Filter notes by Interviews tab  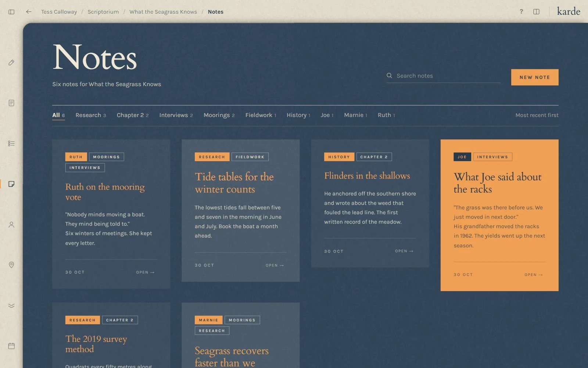pyautogui.click(x=176, y=115)
